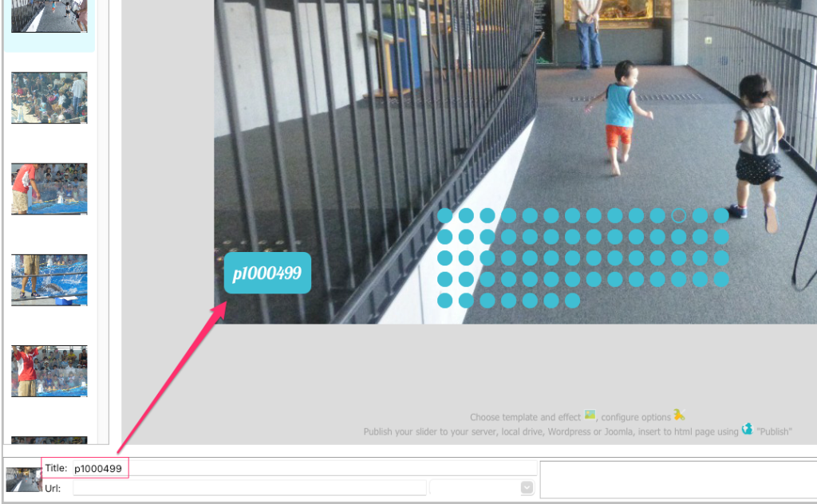The width and height of the screenshot is (817, 504).
Task: Click the empty description text area
Action: (x=677, y=478)
